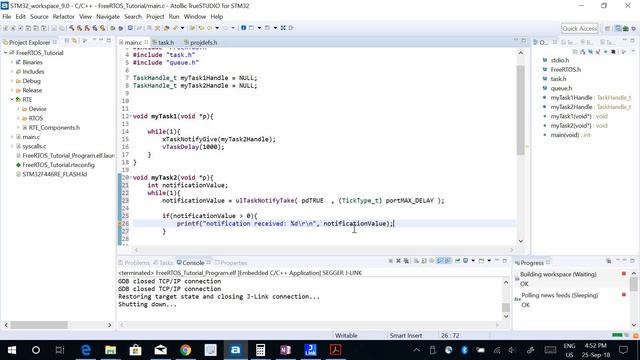Remove all finished operations in Progress view
The image size is (640, 360).
coord(609,261)
